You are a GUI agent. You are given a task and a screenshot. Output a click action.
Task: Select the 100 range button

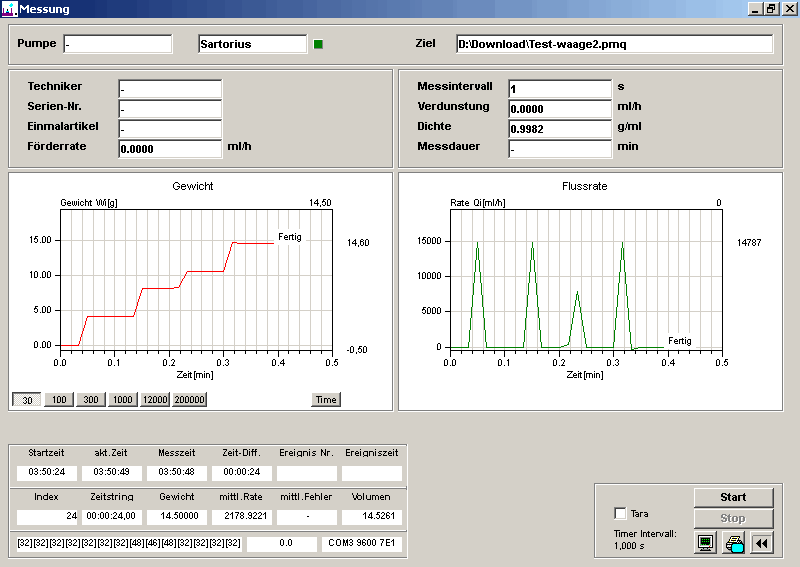point(59,400)
